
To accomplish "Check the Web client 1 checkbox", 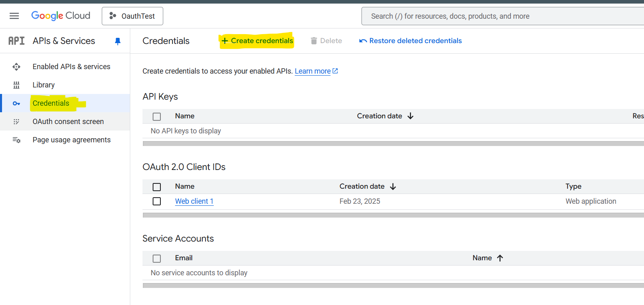I will [x=157, y=201].
